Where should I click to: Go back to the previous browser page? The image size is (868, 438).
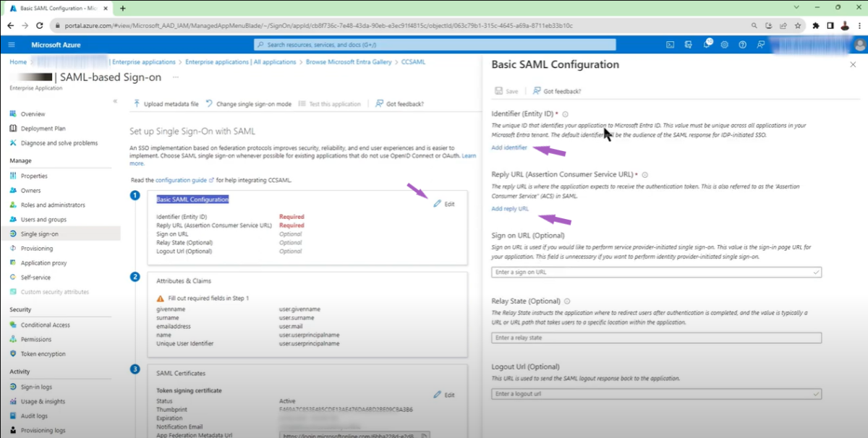click(x=11, y=25)
